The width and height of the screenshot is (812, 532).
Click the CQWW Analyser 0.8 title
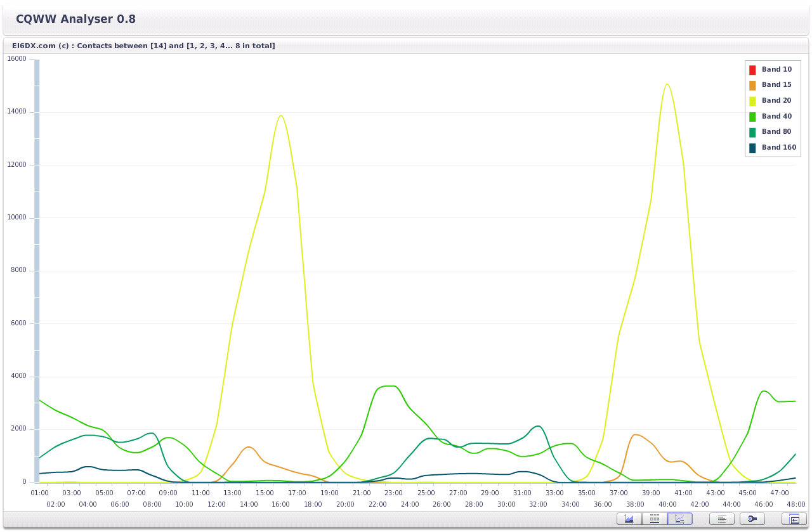[x=75, y=19]
